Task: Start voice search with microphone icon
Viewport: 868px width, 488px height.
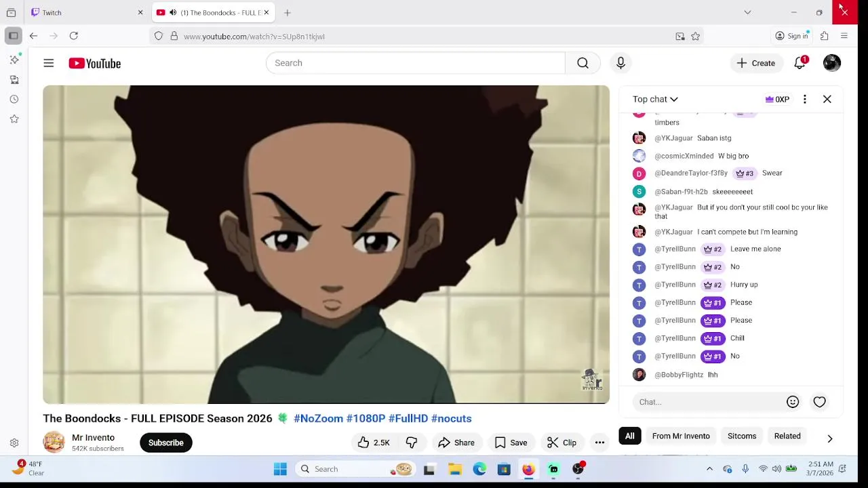Action: pos(620,63)
